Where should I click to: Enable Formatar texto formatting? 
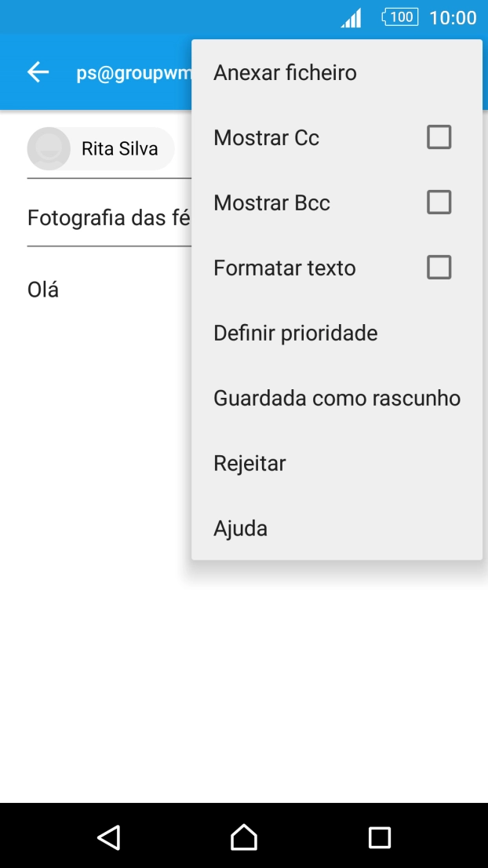pos(439,267)
